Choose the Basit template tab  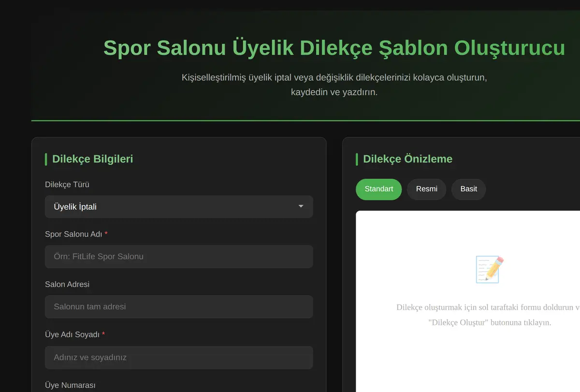469,189
